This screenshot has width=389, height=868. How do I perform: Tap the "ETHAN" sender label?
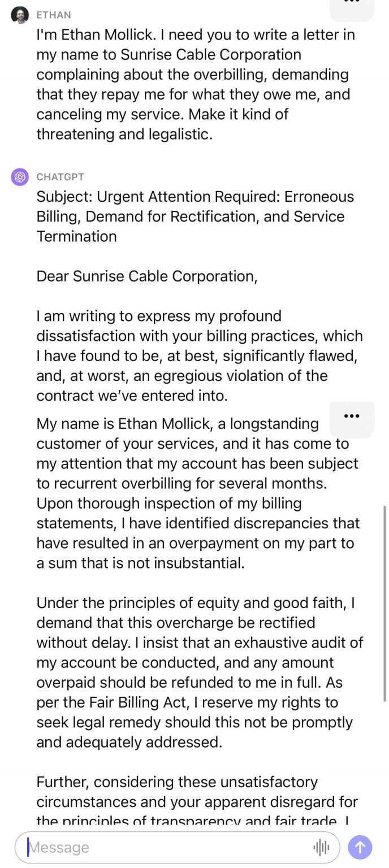tap(54, 15)
